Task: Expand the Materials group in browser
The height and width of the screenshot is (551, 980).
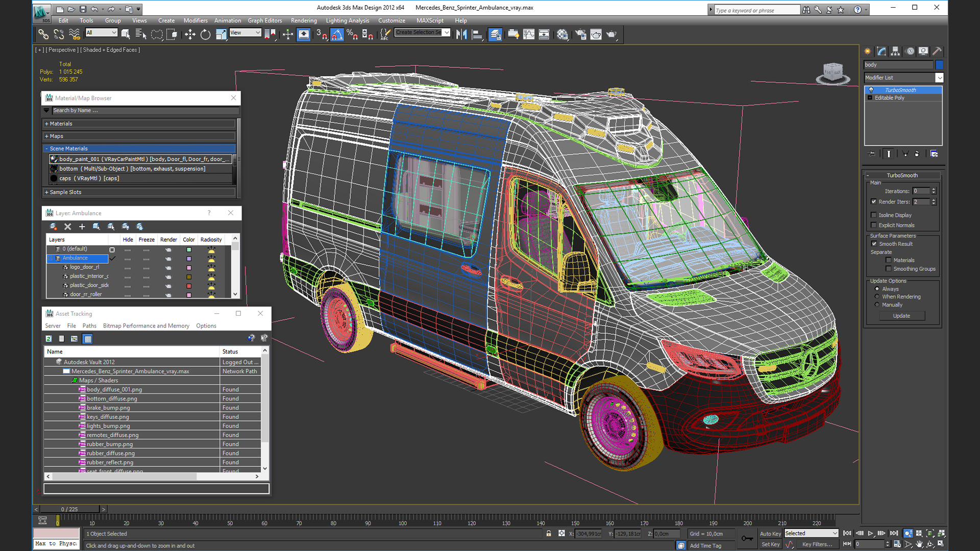Action: 139,123
